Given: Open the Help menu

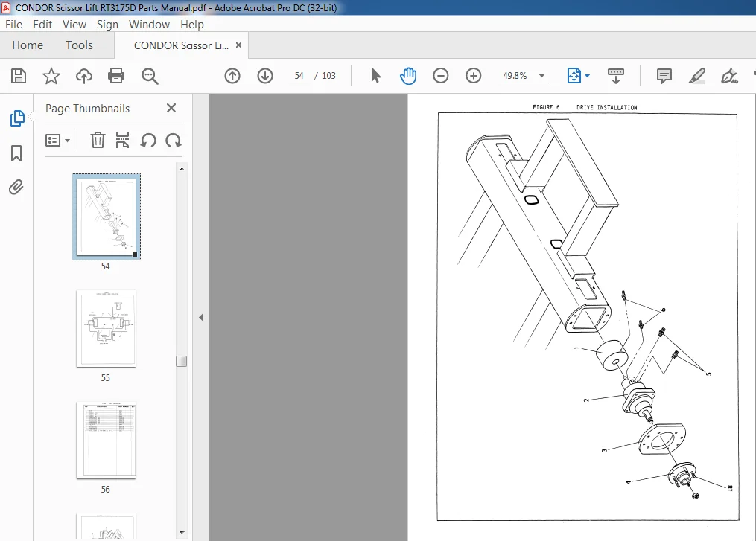Looking at the screenshot, I should 192,24.
